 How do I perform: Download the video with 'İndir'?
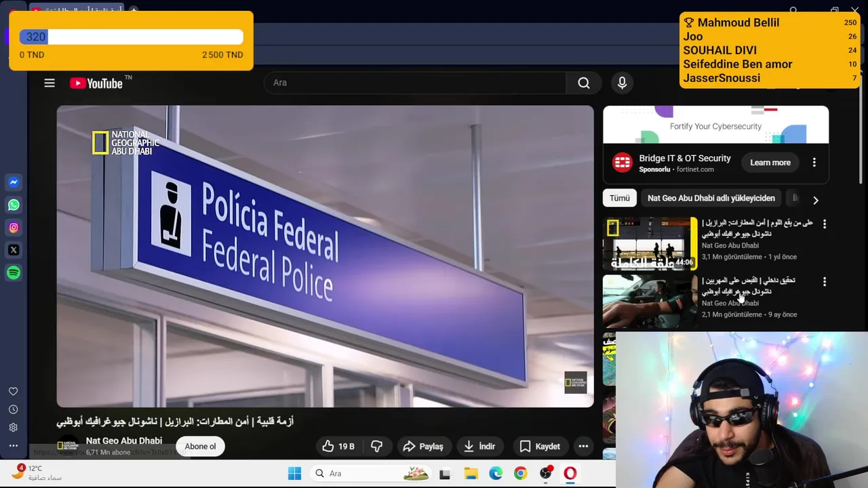(x=479, y=446)
